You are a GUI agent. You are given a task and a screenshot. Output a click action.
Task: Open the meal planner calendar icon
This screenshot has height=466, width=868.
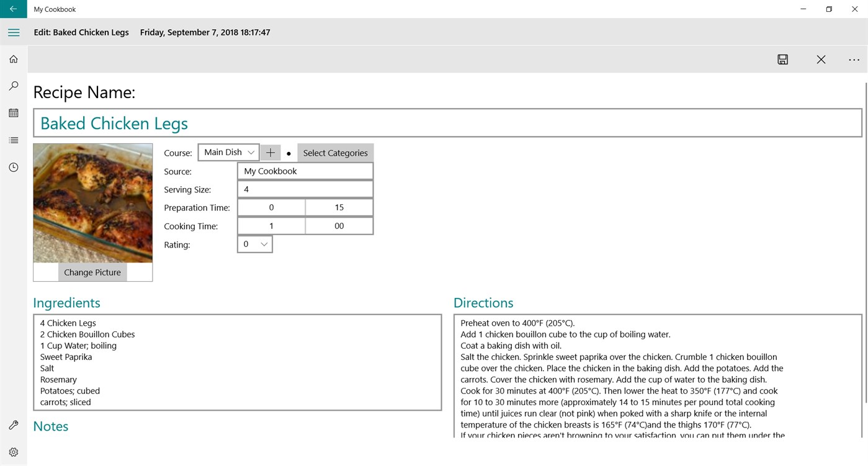click(x=13, y=112)
